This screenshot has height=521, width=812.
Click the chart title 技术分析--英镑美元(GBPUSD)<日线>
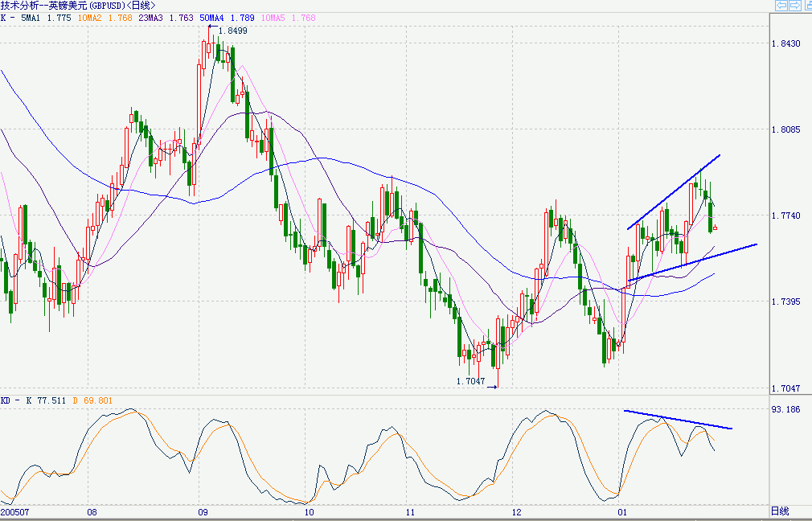[78, 6]
